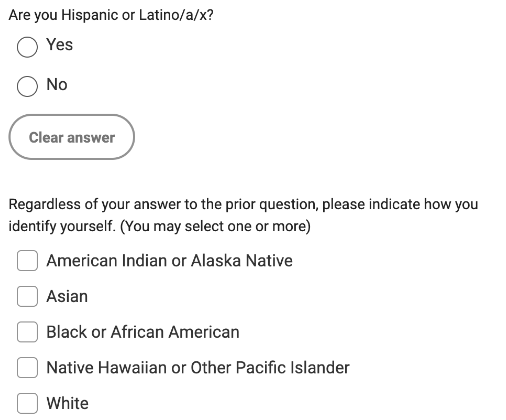The image size is (506, 420).
Task: Click the 'American Indian or Alaska Native' label
Action: click(x=170, y=261)
